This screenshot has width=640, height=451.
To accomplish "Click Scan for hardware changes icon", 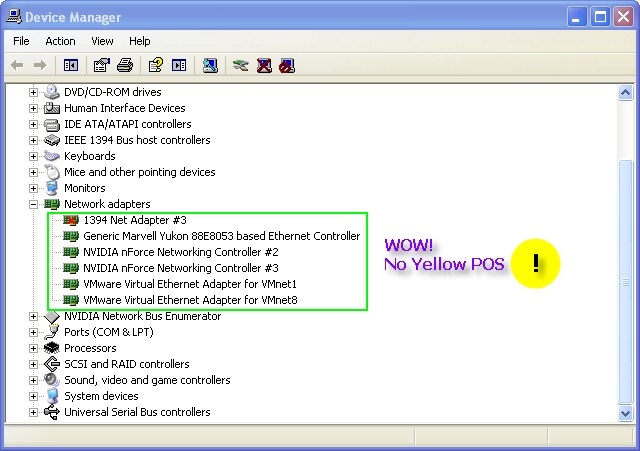I will [x=210, y=65].
